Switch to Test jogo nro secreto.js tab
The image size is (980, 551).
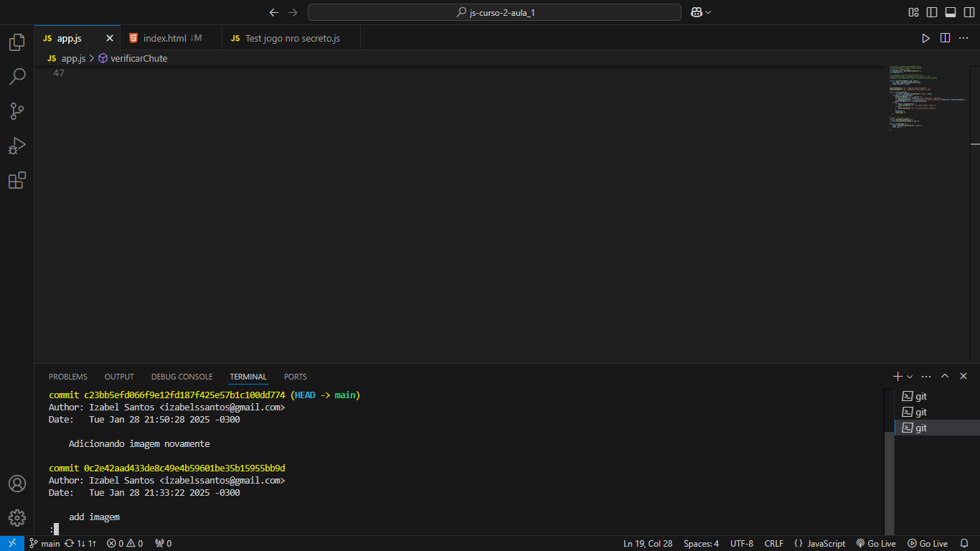pyautogui.click(x=292, y=38)
